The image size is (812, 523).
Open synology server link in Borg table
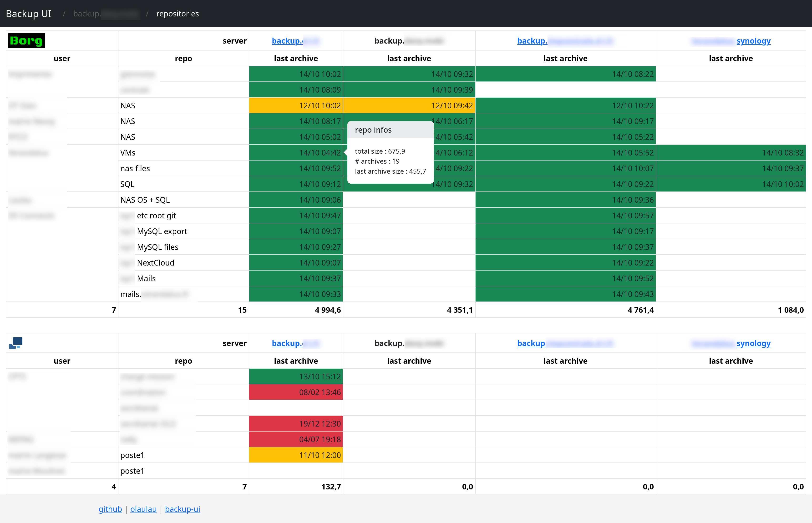pyautogui.click(x=731, y=41)
